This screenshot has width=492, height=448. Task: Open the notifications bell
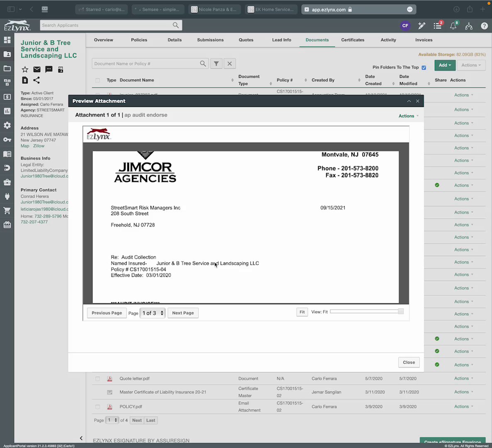point(453,26)
